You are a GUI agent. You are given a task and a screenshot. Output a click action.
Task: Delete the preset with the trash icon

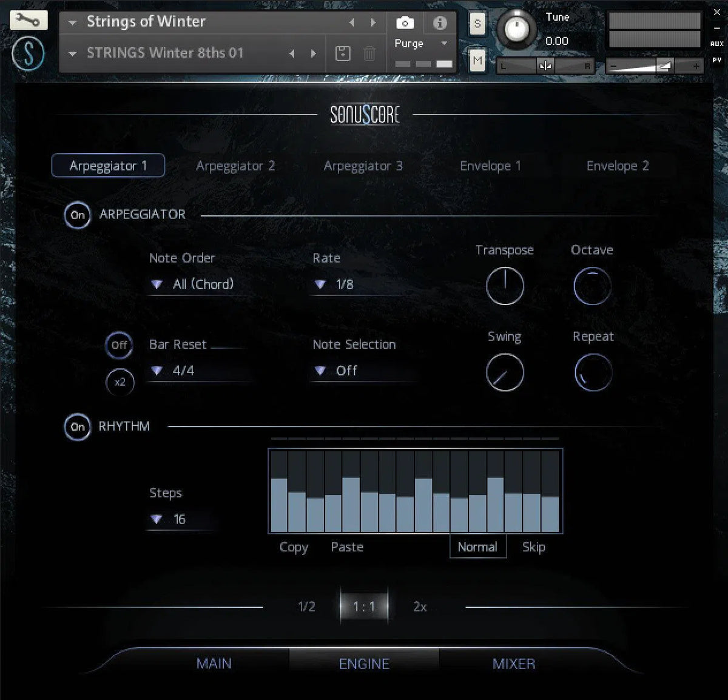[x=371, y=53]
